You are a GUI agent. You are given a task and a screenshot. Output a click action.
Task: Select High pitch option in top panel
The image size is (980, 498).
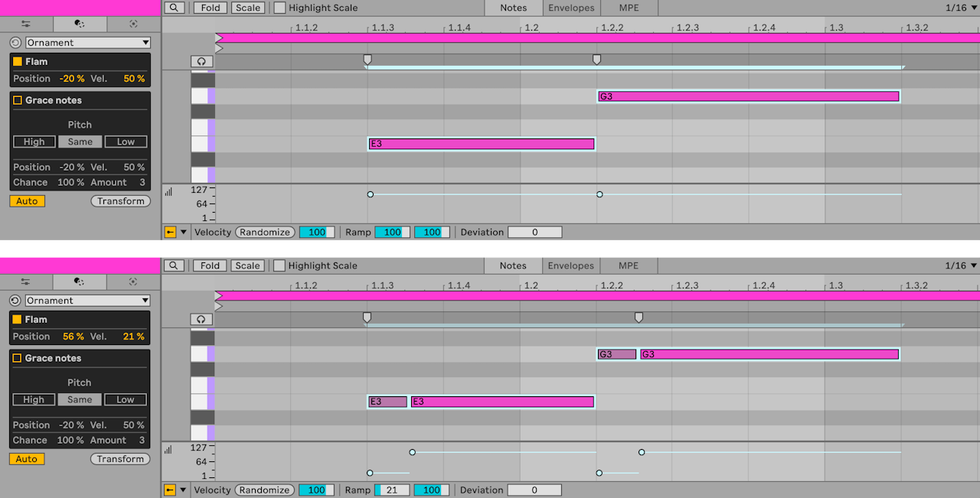click(34, 142)
